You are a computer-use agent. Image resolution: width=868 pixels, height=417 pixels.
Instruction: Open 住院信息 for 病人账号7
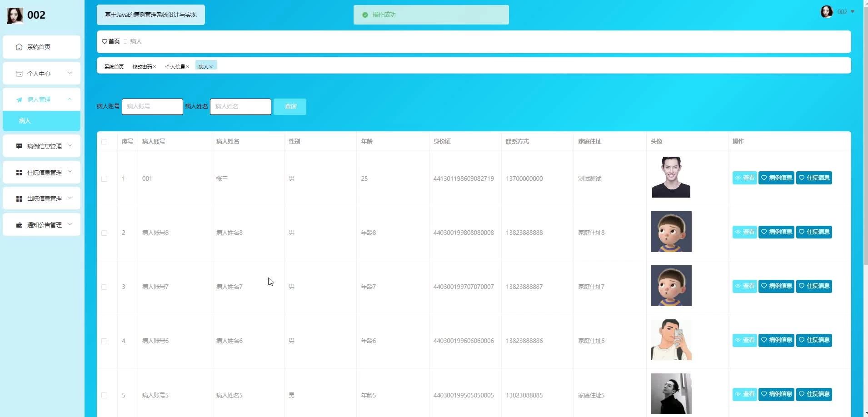pos(814,286)
